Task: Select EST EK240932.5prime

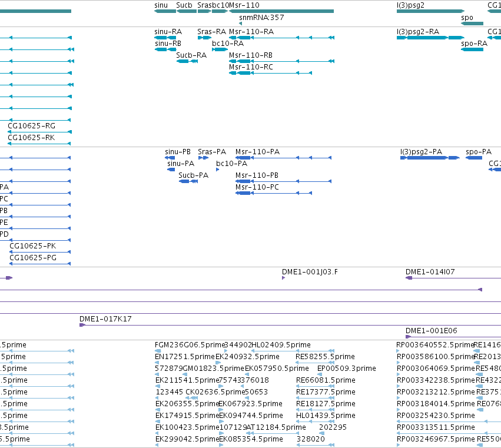Action: tap(248, 357)
